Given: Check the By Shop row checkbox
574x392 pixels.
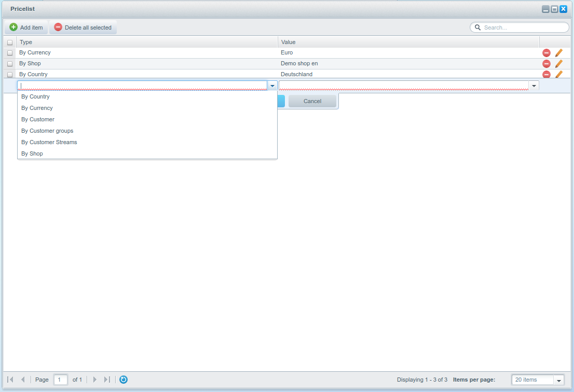Looking at the screenshot, I should [x=10, y=64].
